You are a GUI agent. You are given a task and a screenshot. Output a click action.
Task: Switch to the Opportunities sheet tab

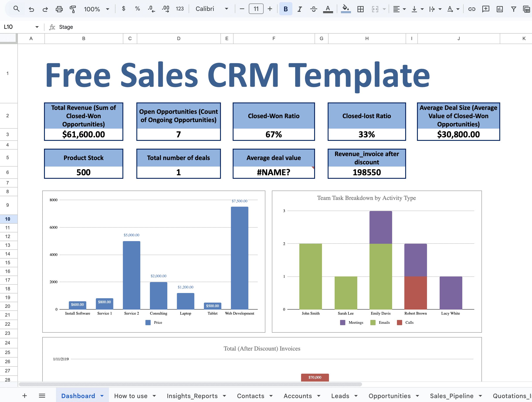389,396
